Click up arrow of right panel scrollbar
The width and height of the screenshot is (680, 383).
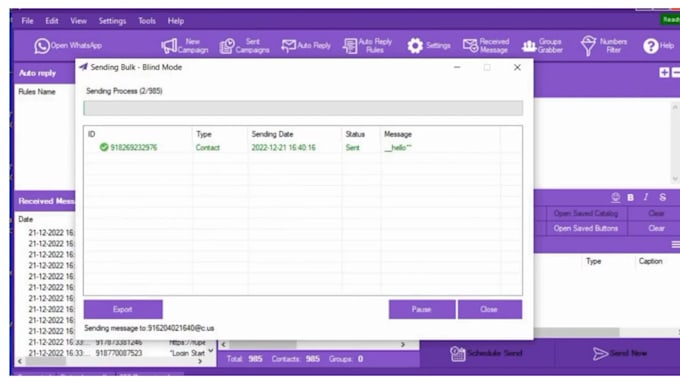[x=675, y=107]
